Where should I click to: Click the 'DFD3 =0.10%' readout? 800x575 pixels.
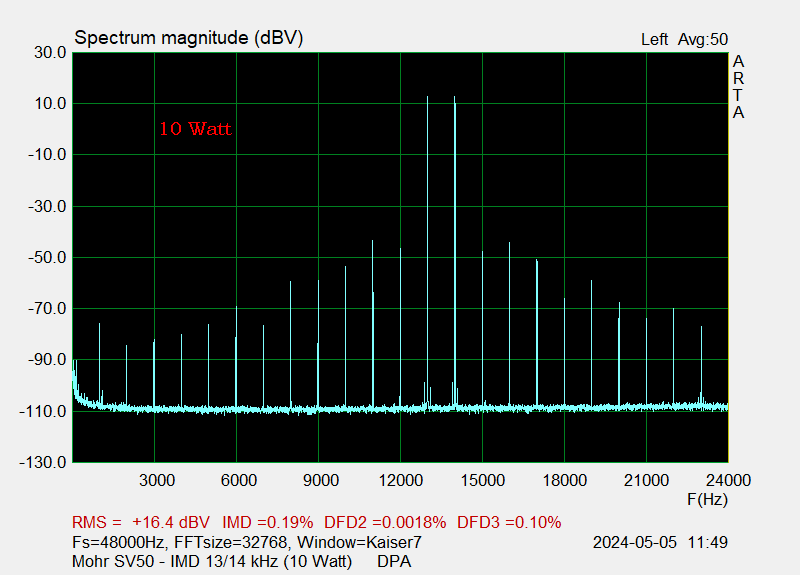click(509, 522)
